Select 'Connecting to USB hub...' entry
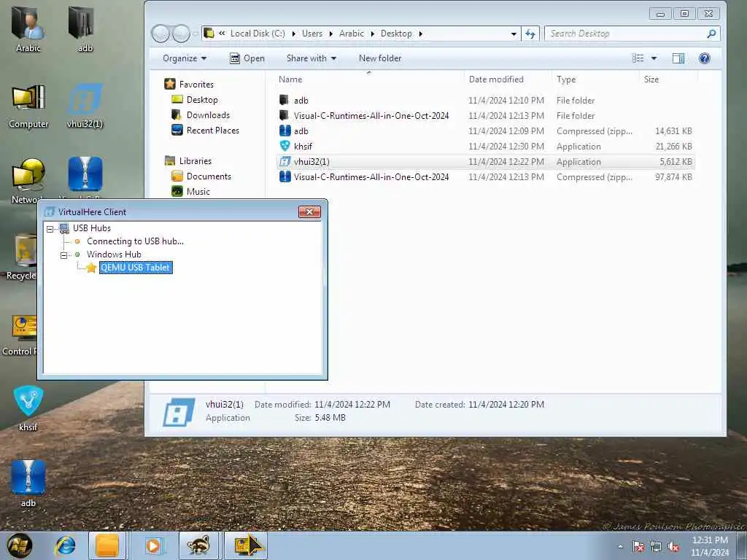Image resolution: width=747 pixels, height=560 pixels. (135, 241)
